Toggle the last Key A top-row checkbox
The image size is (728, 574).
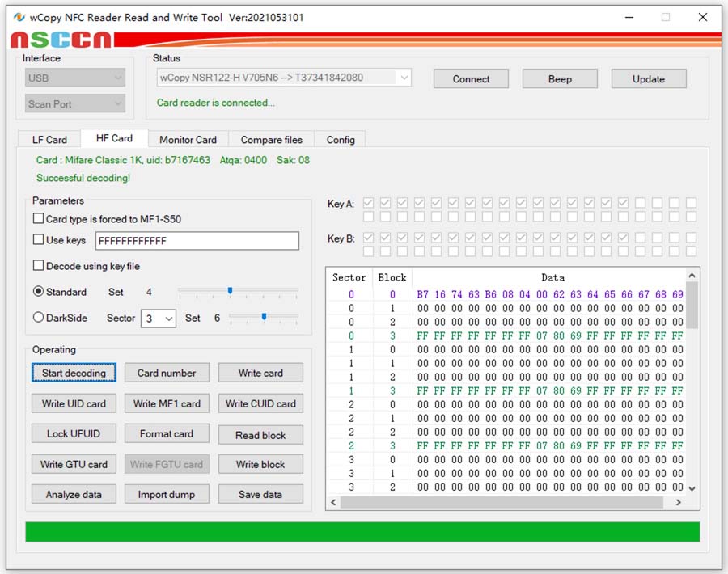tap(691, 203)
